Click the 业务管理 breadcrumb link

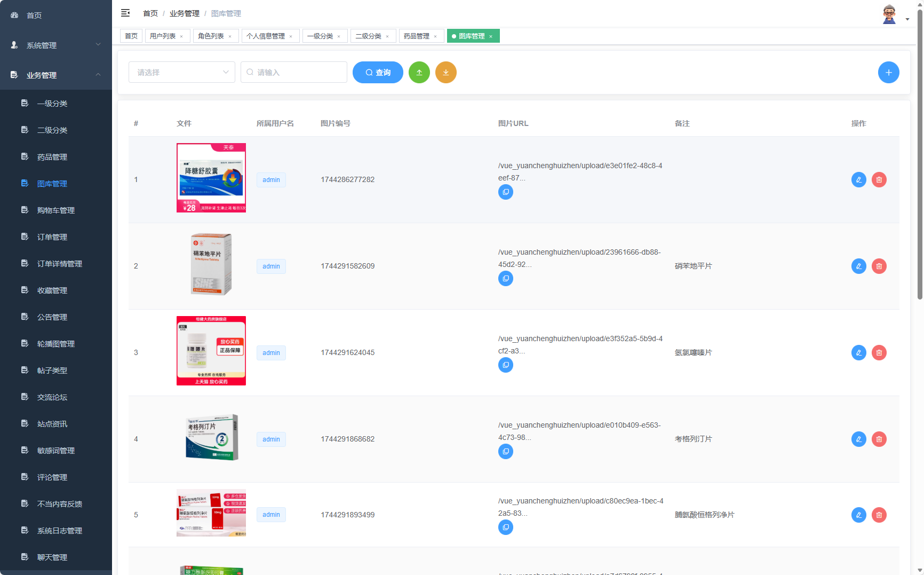coord(184,13)
